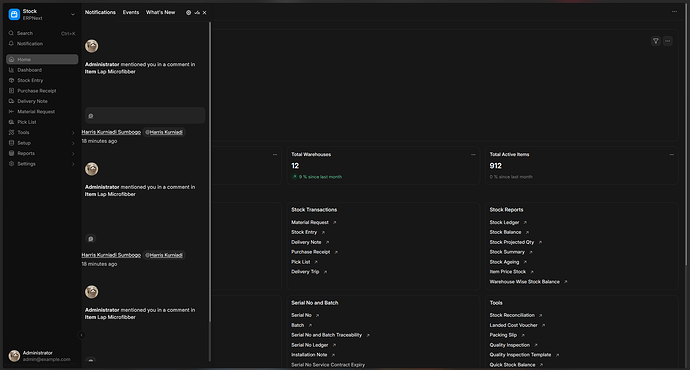Screen dimensions: 690x370
Task: Click the Total Active Items value 912
Action: coord(495,166)
